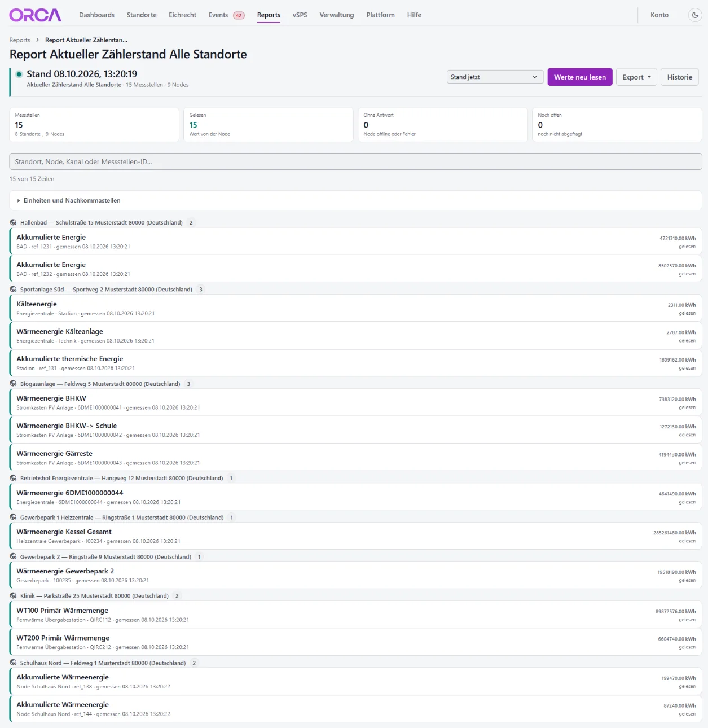Click the ORCA logo
Screen dimensions: 708x728
click(x=35, y=15)
